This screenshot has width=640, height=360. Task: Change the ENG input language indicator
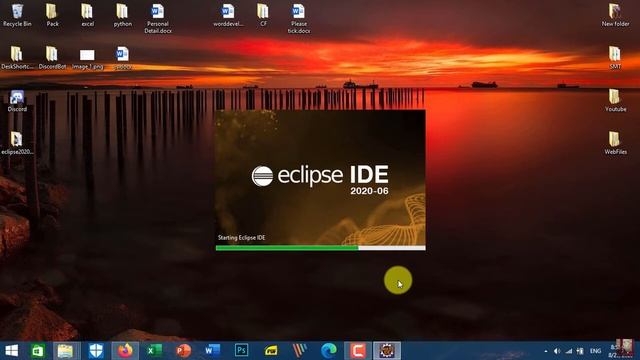[596, 351]
